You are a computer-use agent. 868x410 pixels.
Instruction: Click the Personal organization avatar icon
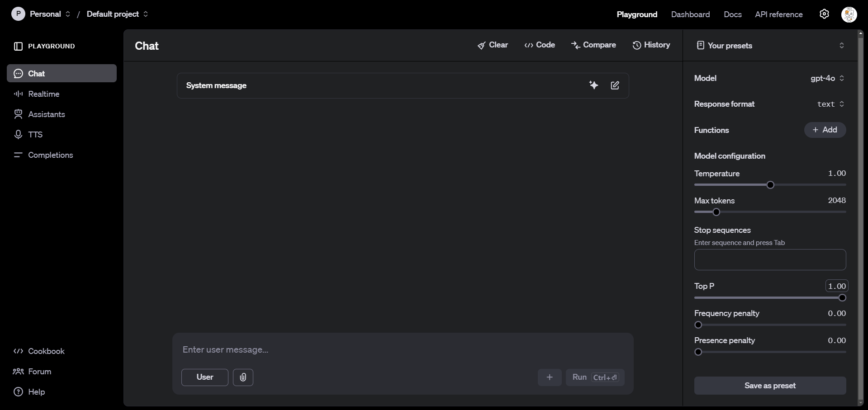click(x=18, y=14)
